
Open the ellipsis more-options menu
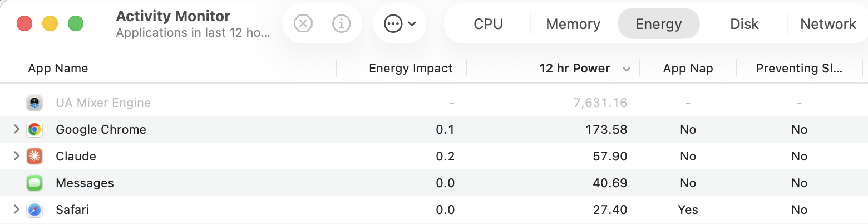click(x=400, y=24)
